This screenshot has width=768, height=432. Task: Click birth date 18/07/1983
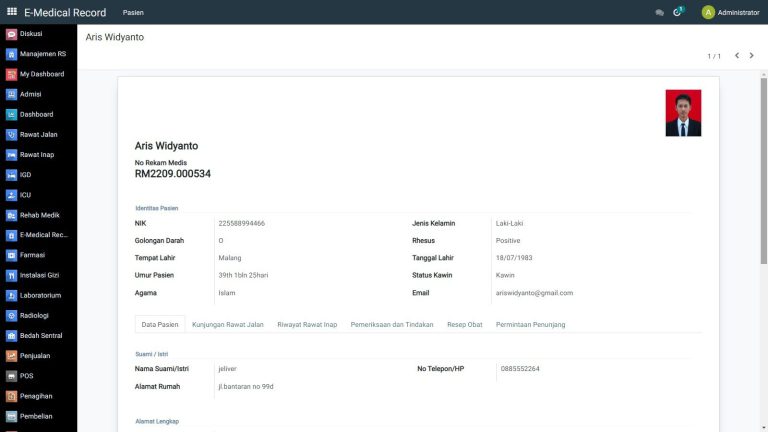click(x=514, y=258)
